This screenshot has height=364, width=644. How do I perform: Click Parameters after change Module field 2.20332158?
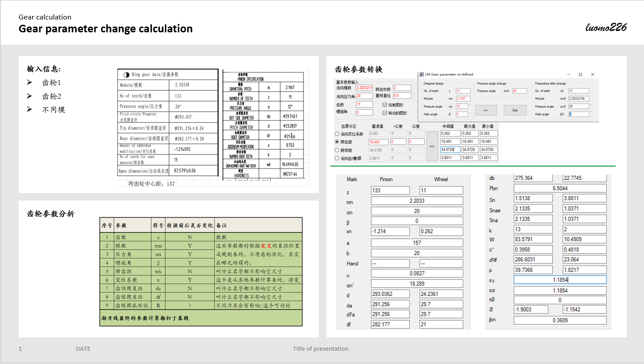(x=578, y=98)
